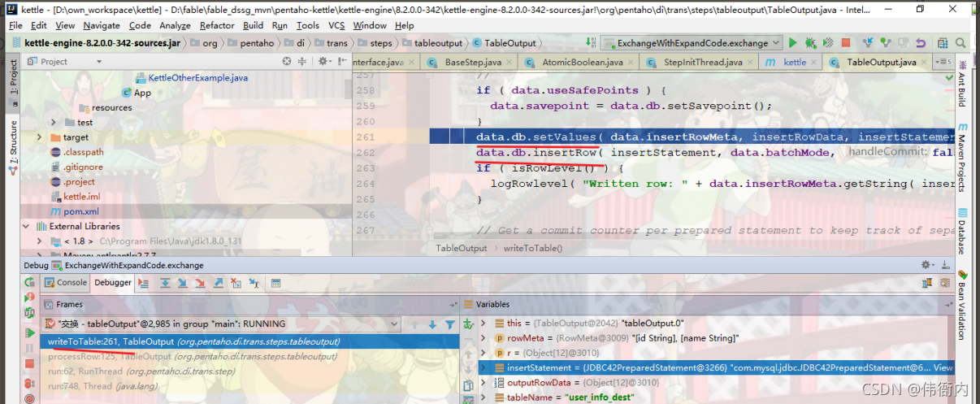The image size is (980, 404).
Task: Click VCS update project icon
Action: [868, 42]
